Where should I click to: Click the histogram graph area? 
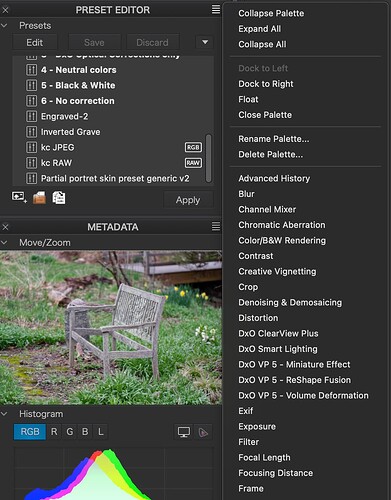tap(113, 473)
